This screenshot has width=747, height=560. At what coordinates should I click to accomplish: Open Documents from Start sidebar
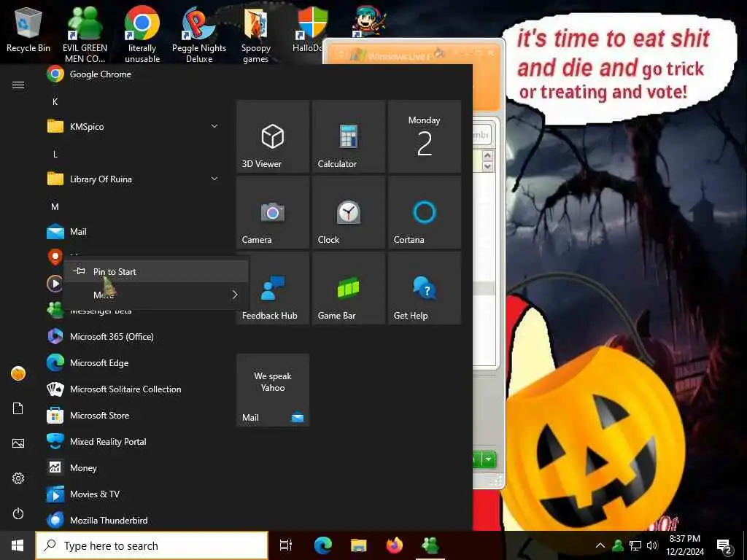(18, 408)
